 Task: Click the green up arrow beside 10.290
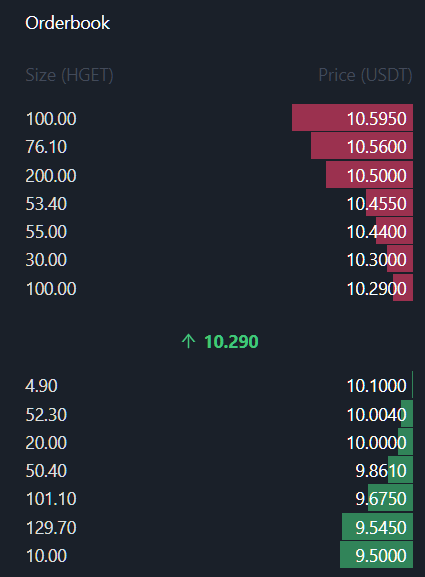click(x=188, y=341)
